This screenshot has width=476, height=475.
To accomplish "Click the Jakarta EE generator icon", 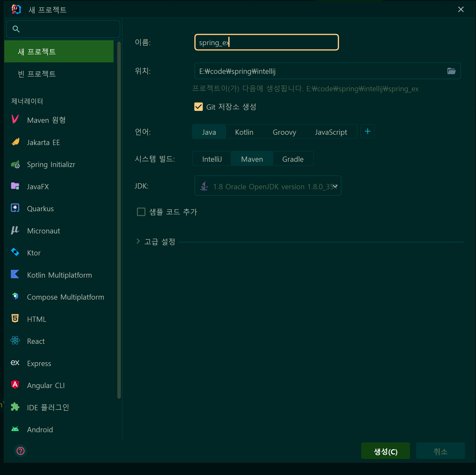I will pos(15,142).
